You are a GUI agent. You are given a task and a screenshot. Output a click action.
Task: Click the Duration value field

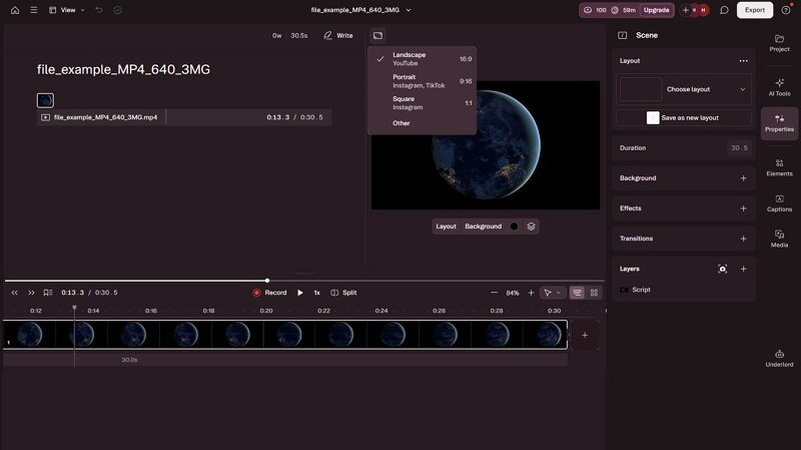(739, 148)
